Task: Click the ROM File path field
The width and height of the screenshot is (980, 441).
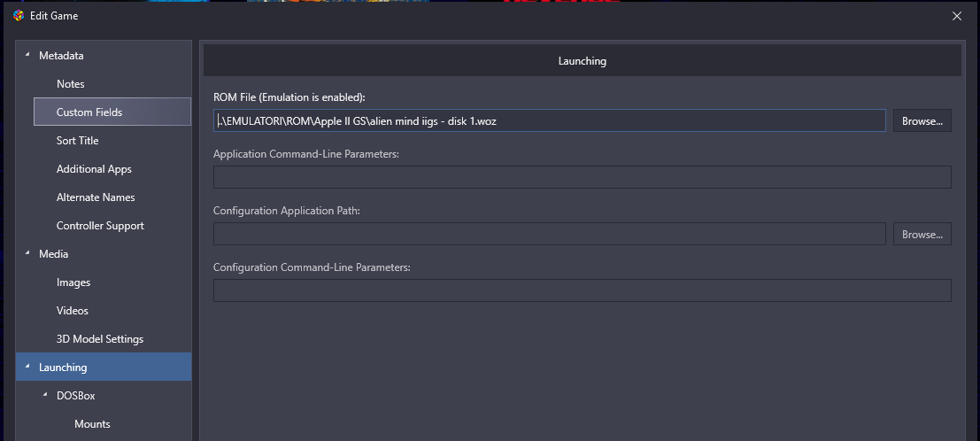Action: click(x=550, y=120)
